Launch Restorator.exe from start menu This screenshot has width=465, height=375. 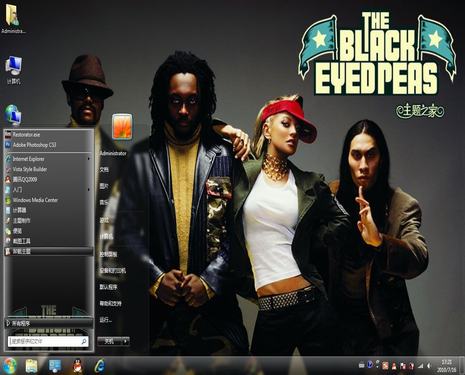48,135
